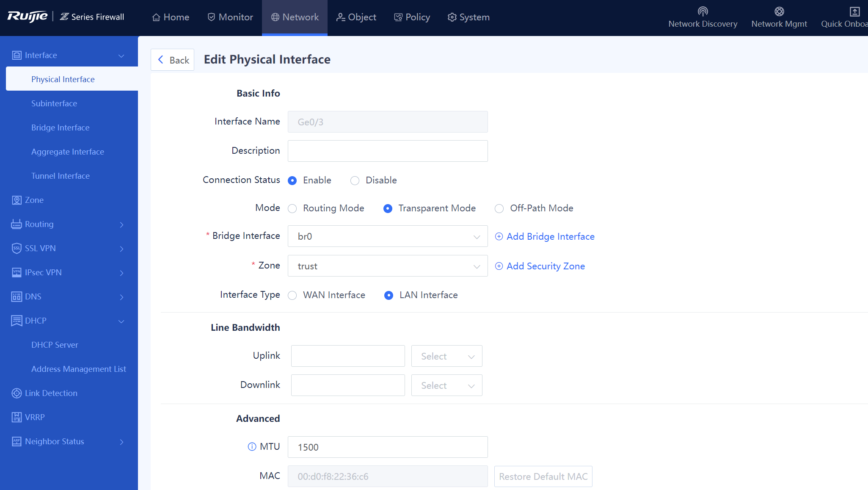Screen dimensions: 868x490
Task: Click the Network tab globe icon
Action: [x=275, y=17]
